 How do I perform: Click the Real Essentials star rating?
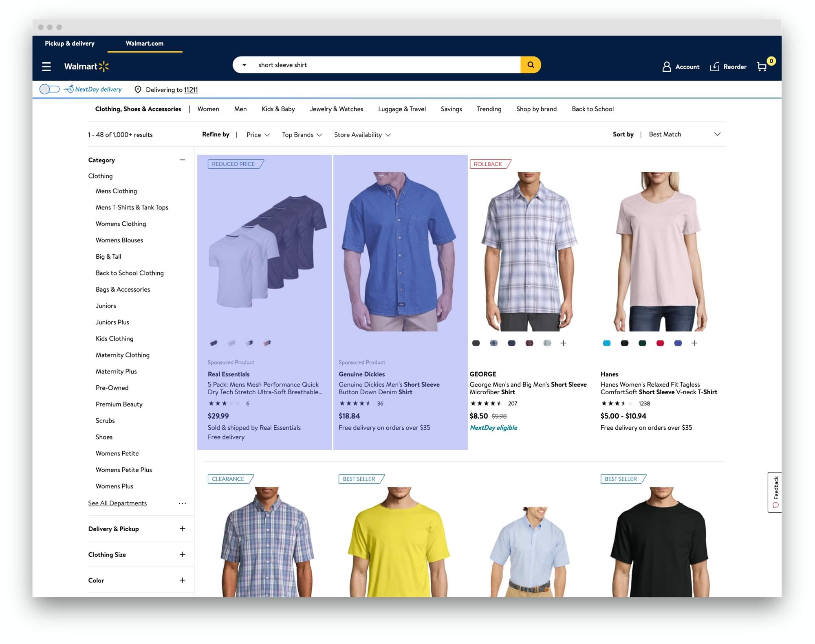[224, 404]
